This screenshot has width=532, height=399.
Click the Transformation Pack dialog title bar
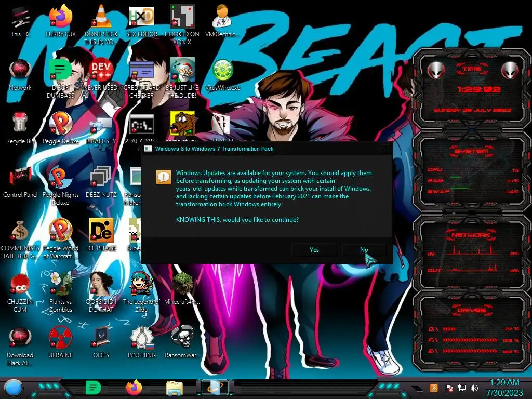[x=267, y=149]
